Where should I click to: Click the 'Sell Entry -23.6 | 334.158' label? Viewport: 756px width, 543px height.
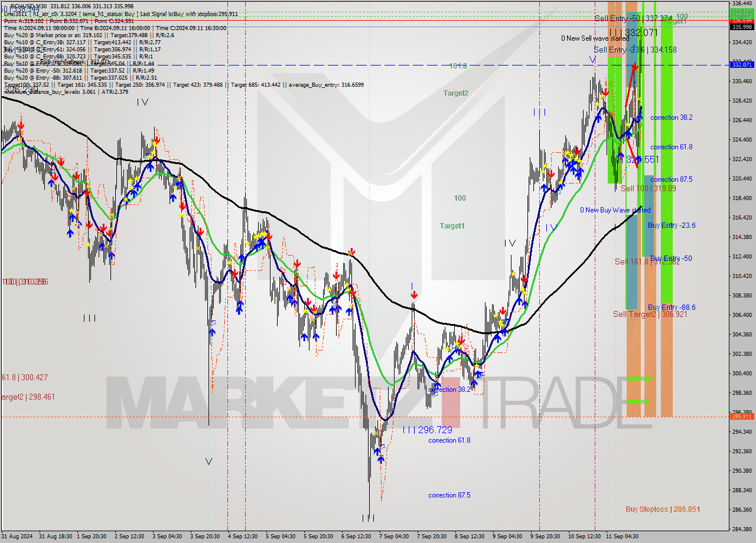[x=635, y=50]
